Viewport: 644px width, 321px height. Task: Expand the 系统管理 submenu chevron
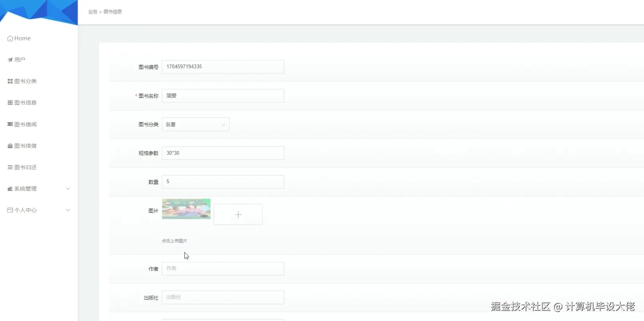[68, 189]
